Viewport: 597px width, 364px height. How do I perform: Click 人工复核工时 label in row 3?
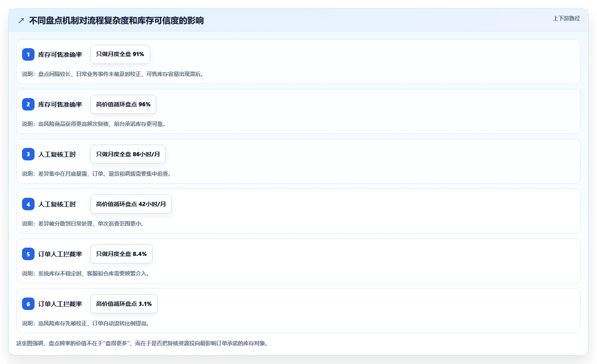tap(57, 154)
